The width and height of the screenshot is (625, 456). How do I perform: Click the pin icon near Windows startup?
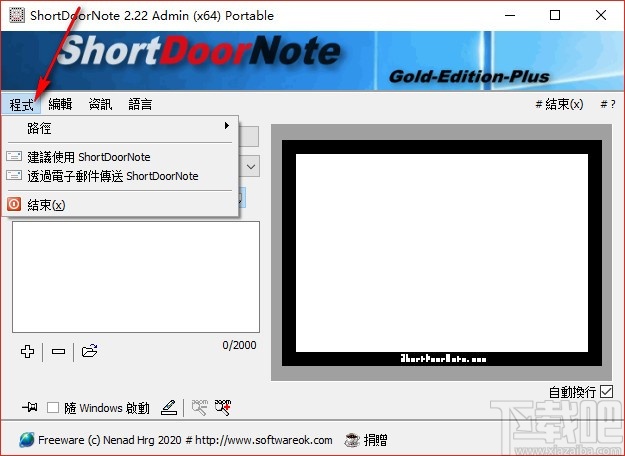point(29,407)
